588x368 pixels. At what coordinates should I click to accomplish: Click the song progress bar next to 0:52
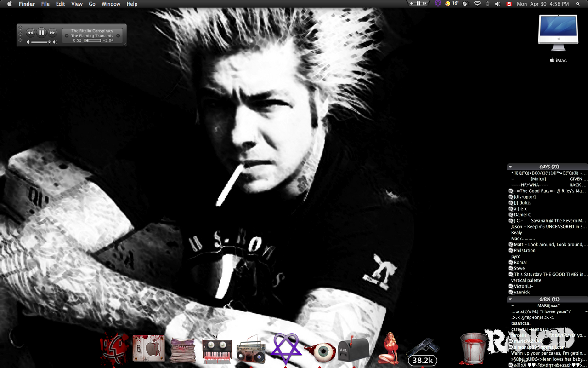pos(92,40)
